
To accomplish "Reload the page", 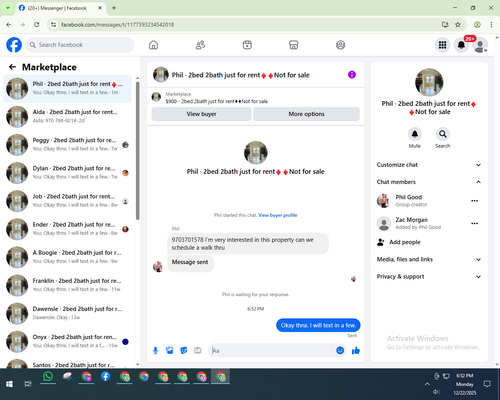I will click(37, 24).
